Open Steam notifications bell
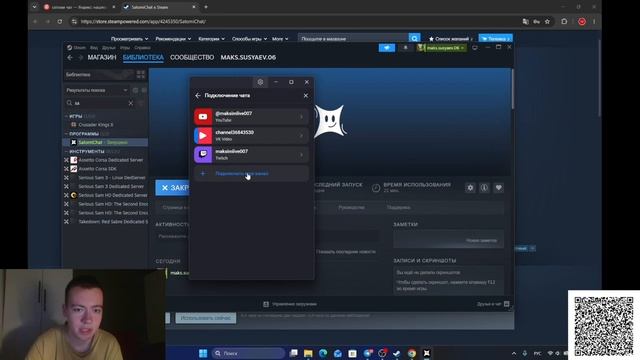The height and width of the screenshot is (360, 640). point(405,48)
